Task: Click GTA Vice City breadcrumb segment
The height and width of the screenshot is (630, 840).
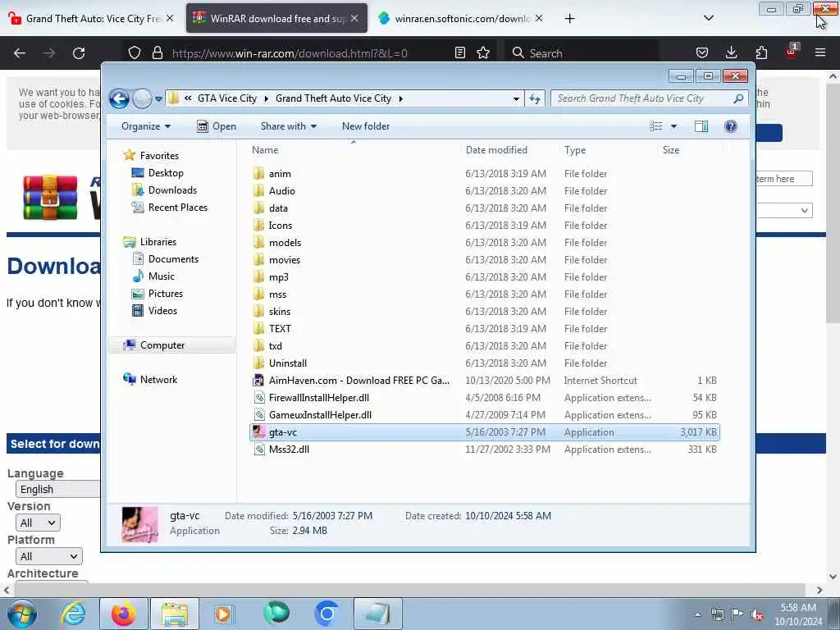Action: point(227,98)
